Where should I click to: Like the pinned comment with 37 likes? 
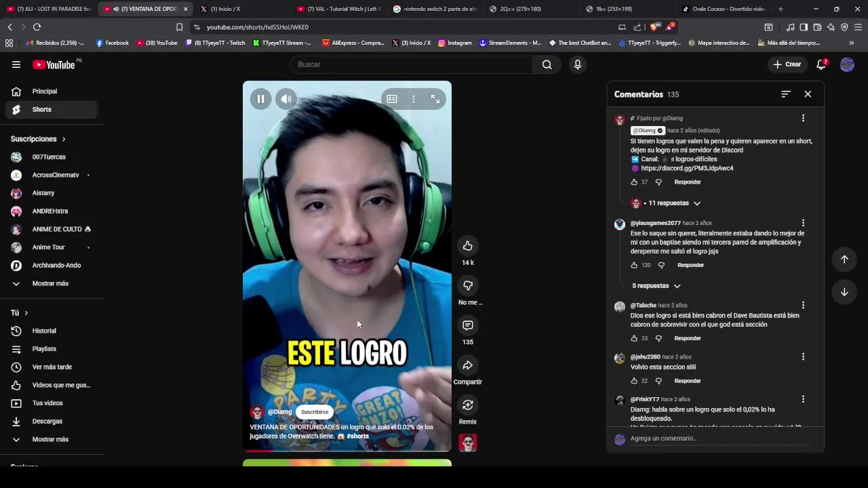coord(634,182)
